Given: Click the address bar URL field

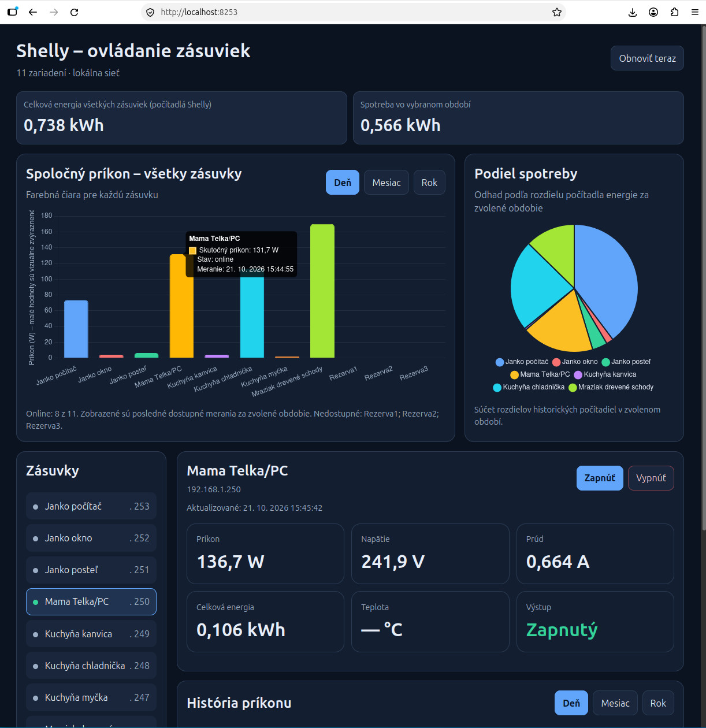Looking at the screenshot, I should [352, 12].
